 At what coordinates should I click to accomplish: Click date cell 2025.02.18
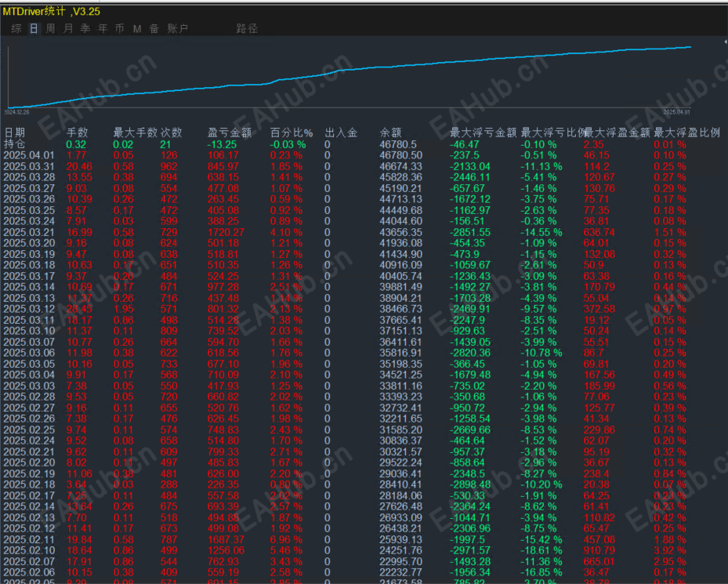29,484
